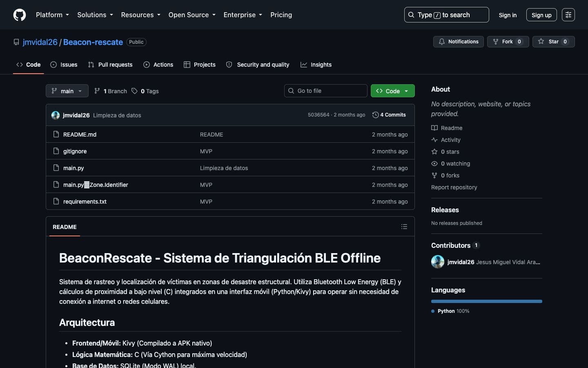The height and width of the screenshot is (368, 588).
Task: Open commit hash 5036564
Action: (318, 115)
